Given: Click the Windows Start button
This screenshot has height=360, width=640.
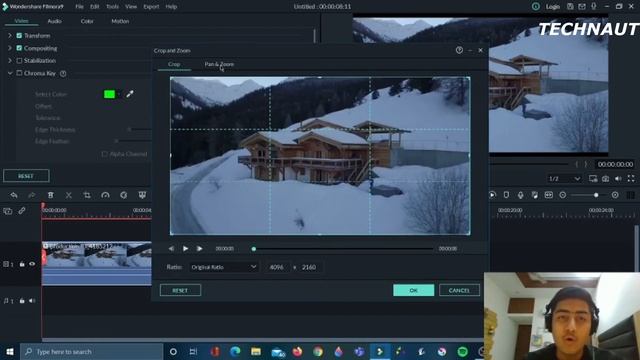Looking at the screenshot, I should pyautogui.click(x=10, y=351).
